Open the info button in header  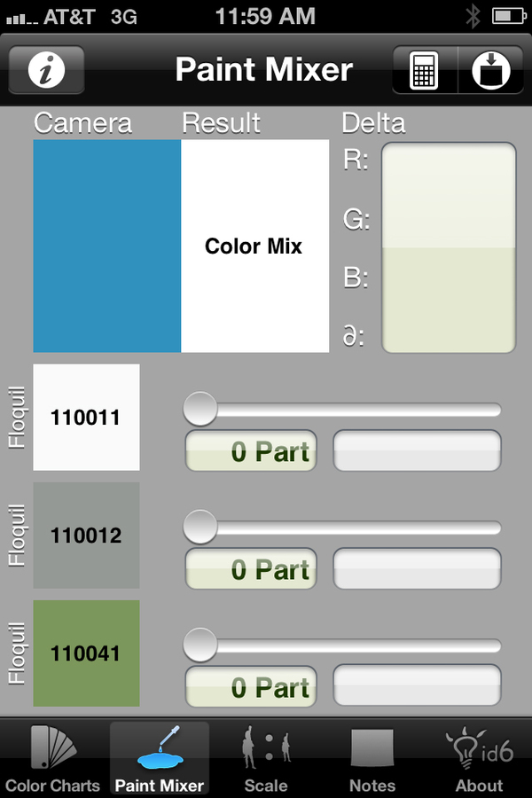tap(46, 70)
